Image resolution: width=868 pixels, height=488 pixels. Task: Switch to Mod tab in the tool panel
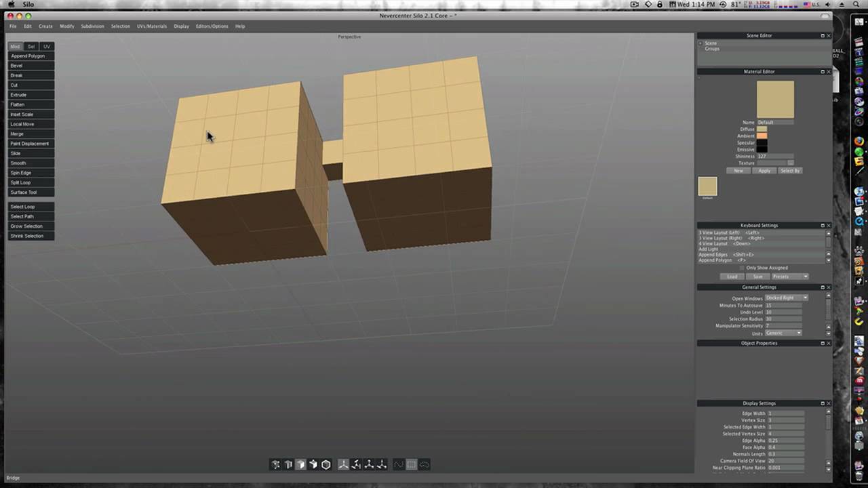pyautogui.click(x=15, y=46)
